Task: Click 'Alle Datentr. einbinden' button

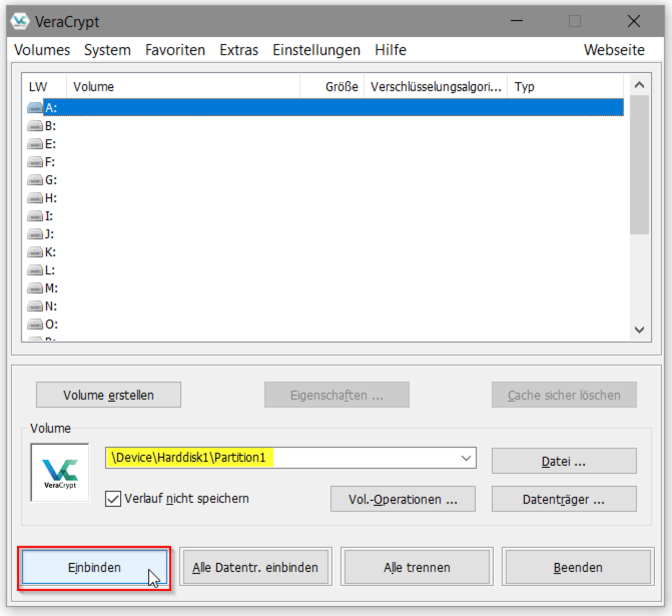Action: pos(255,567)
